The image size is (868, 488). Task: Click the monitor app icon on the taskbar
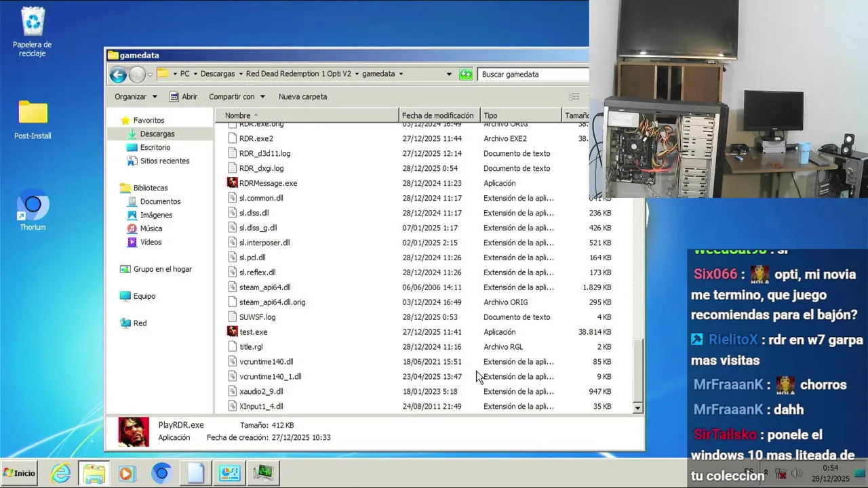pos(262,473)
